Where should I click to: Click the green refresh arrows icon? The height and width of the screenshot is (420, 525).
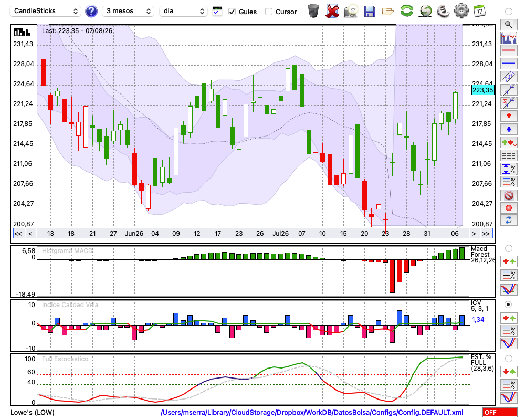(x=406, y=11)
